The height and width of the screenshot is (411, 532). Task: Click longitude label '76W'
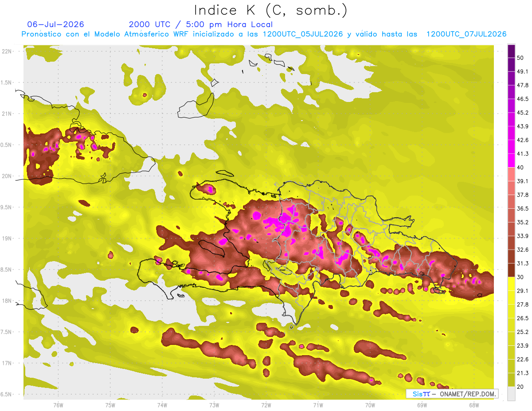[58, 405]
